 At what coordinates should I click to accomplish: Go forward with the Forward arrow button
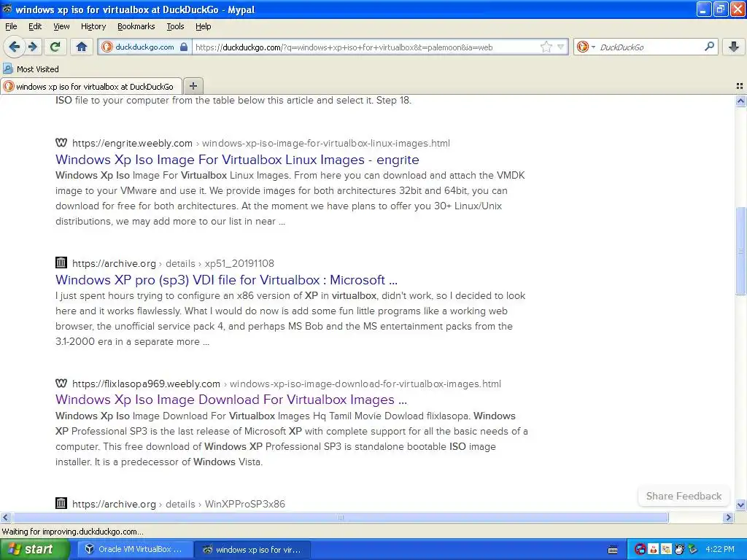33,47
